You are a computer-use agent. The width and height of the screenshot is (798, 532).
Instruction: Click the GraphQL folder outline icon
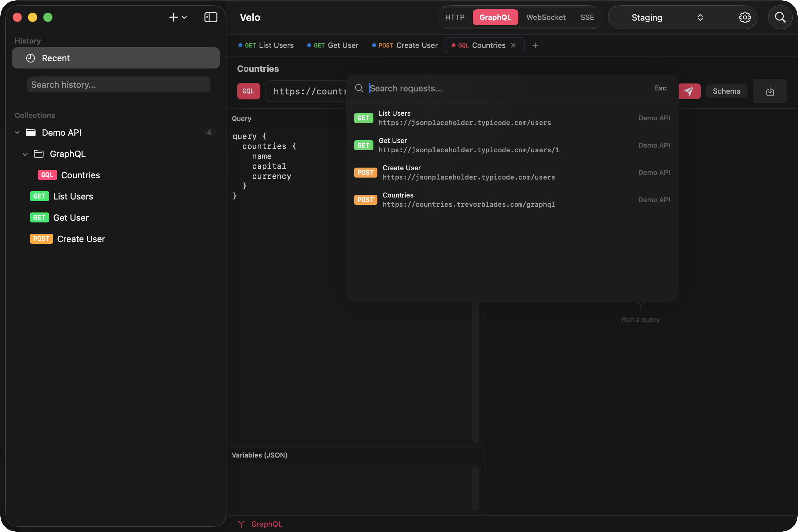[x=39, y=154]
